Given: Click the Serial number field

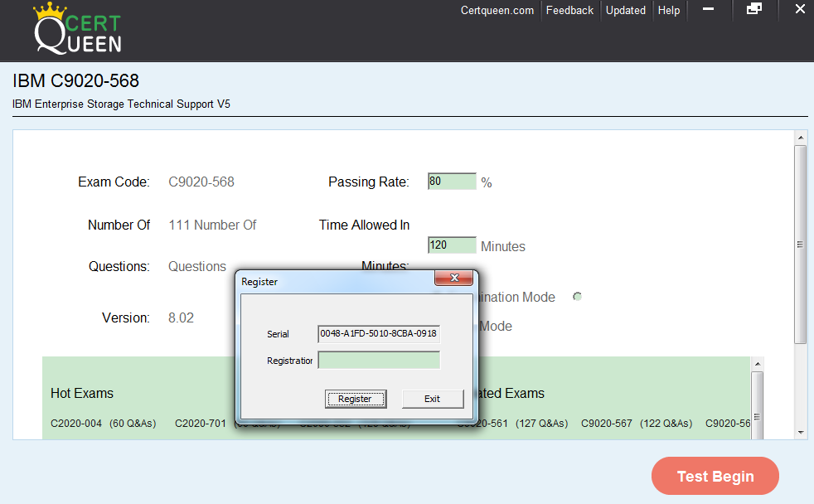Looking at the screenshot, I should (x=379, y=334).
